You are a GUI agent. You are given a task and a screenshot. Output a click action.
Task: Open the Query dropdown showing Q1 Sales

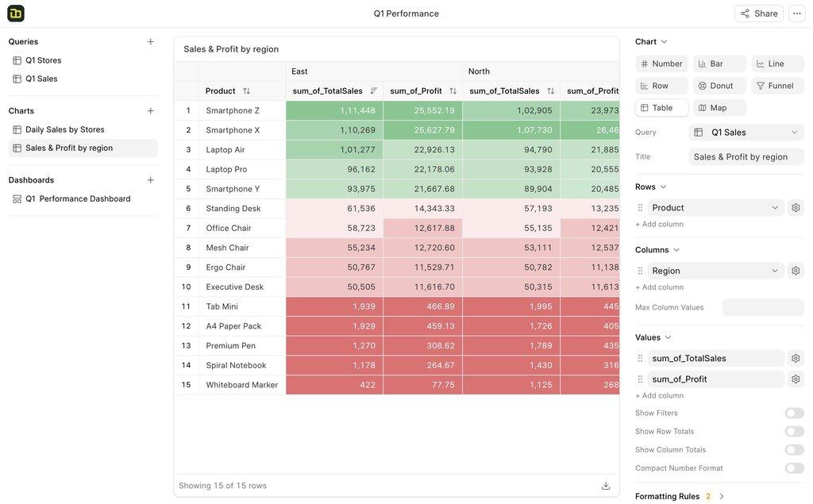click(746, 133)
